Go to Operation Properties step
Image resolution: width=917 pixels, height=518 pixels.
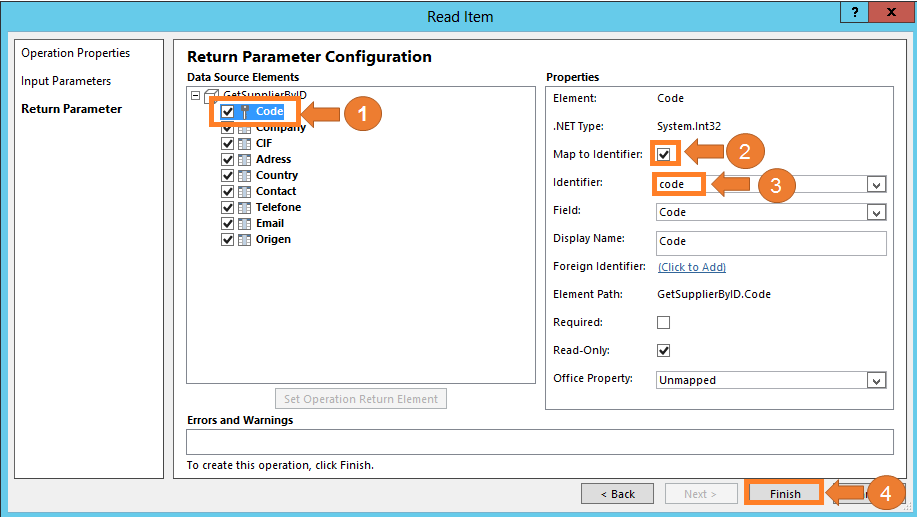tap(76, 53)
